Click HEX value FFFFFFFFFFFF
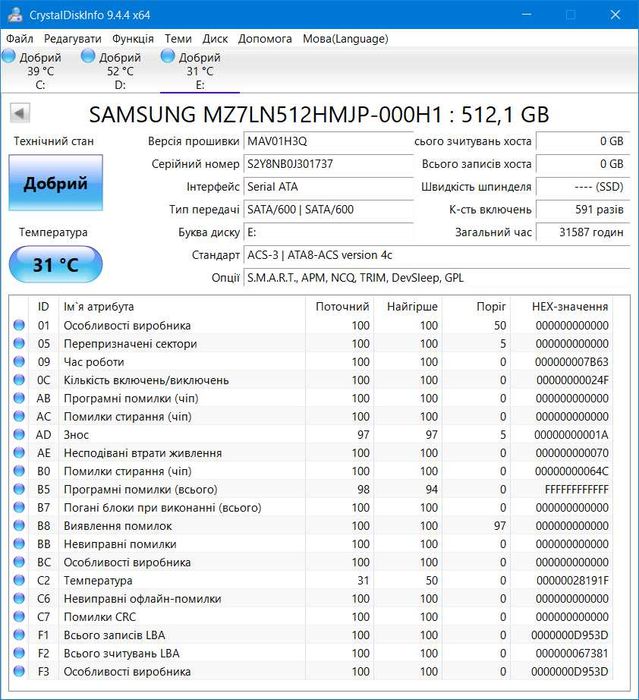This screenshot has height=700, width=639. [x=576, y=489]
